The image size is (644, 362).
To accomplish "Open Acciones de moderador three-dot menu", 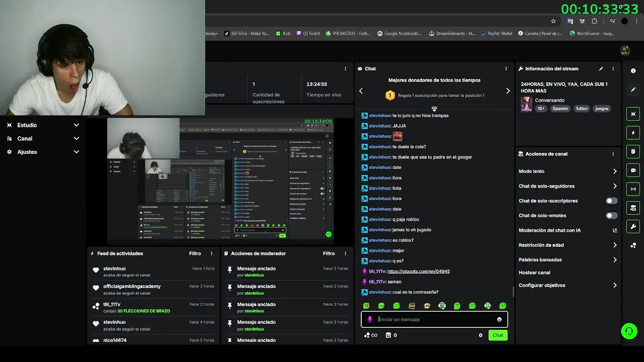I will point(345,253).
